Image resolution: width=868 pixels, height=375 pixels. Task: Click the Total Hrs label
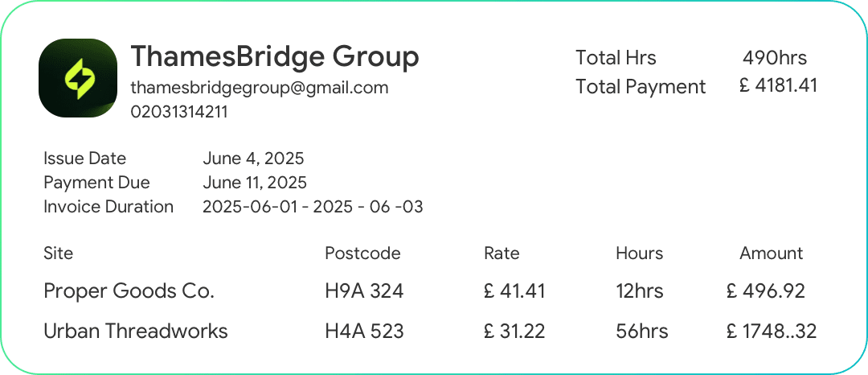point(616,58)
